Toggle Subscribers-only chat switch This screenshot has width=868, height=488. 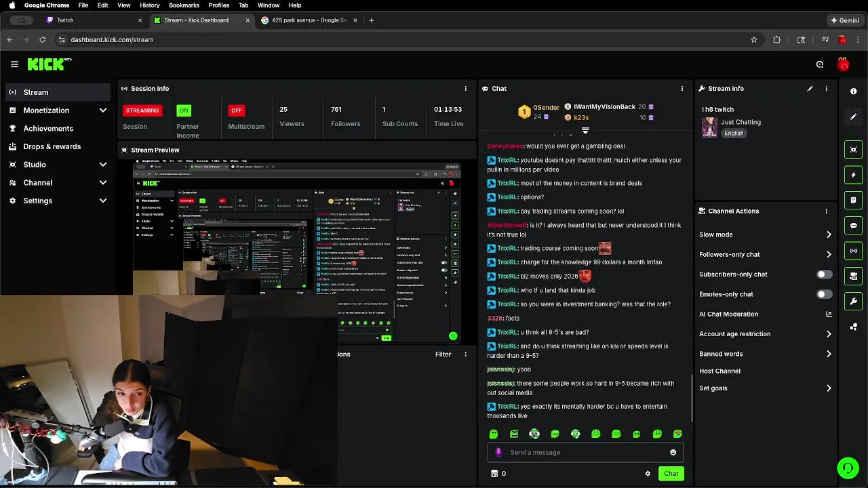824,274
